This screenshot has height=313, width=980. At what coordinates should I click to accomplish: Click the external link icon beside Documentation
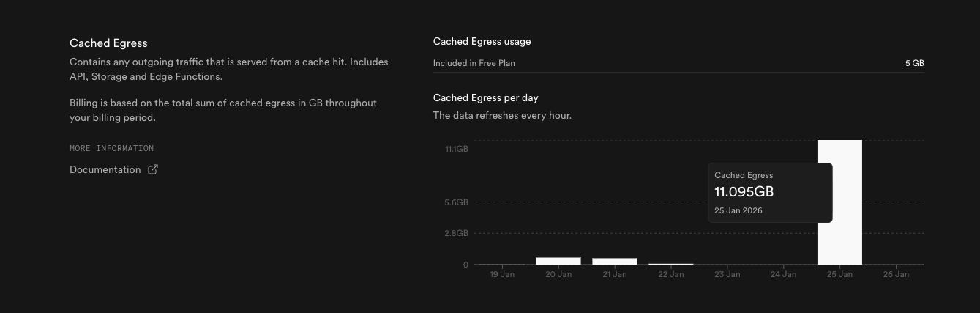(153, 170)
